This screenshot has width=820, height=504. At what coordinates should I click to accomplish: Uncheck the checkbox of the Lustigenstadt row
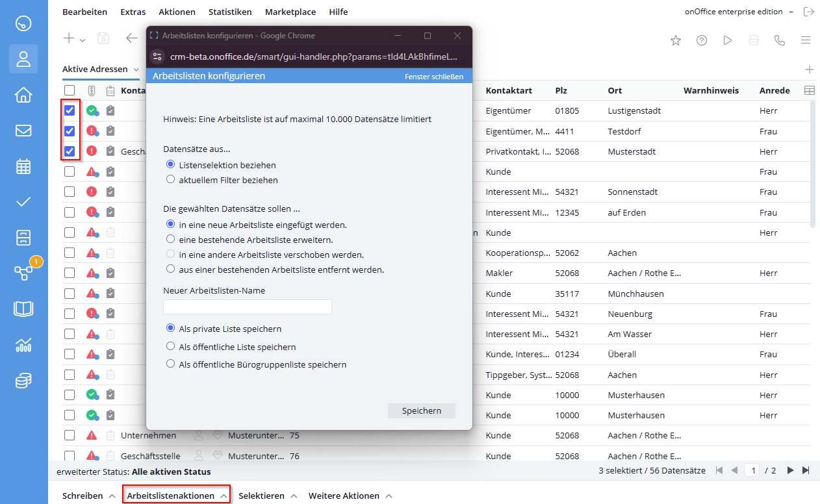[x=70, y=110]
